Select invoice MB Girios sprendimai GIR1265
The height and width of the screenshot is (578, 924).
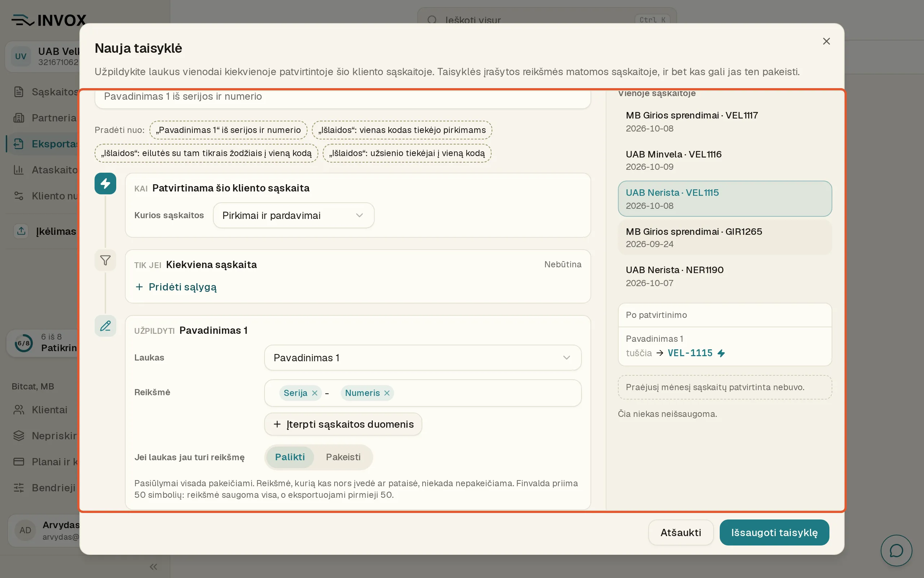click(725, 237)
